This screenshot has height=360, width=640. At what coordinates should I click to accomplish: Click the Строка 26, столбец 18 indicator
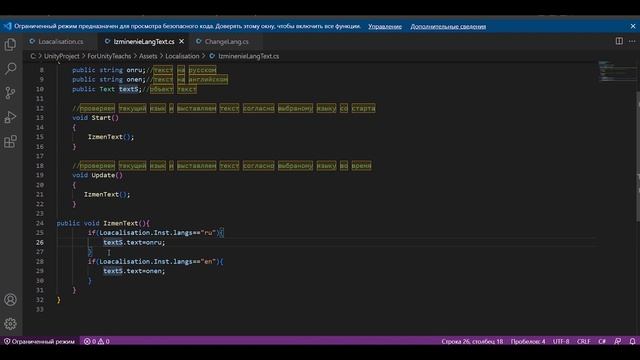(x=472, y=341)
